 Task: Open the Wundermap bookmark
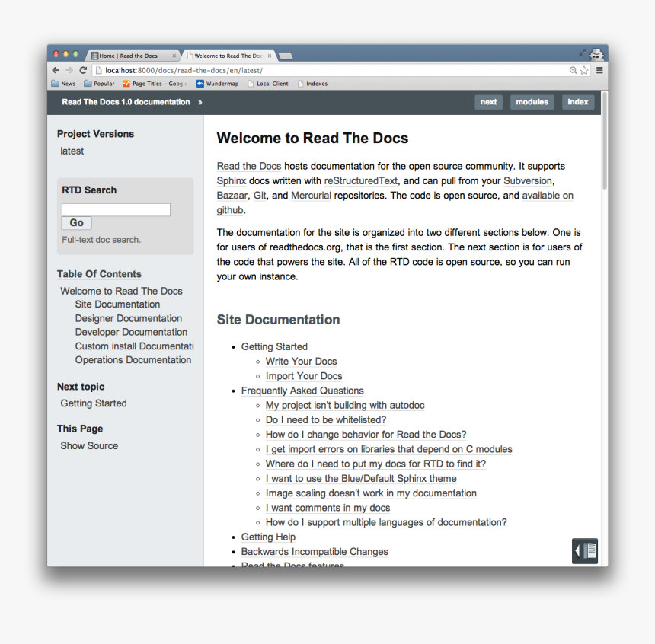[218, 84]
